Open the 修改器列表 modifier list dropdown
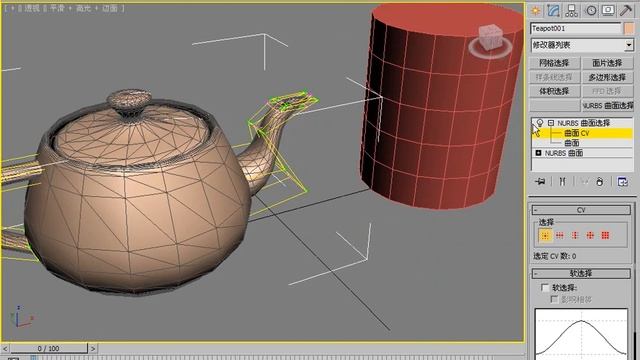The image size is (640, 360). pyautogui.click(x=582, y=45)
